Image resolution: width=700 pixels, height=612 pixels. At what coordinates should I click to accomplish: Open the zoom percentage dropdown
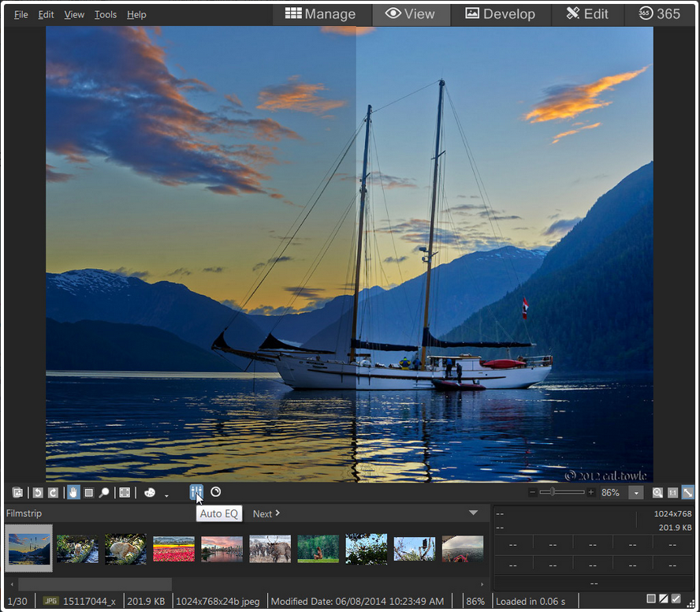pos(636,492)
